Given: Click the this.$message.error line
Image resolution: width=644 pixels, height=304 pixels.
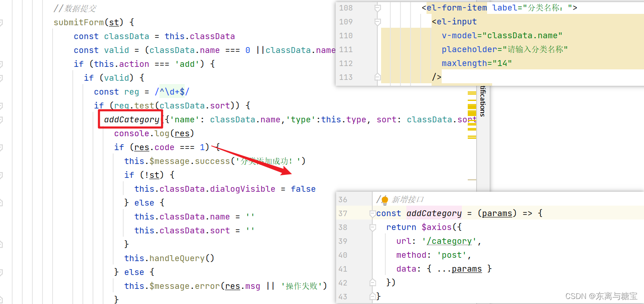Looking at the screenshot, I should click(x=225, y=286).
